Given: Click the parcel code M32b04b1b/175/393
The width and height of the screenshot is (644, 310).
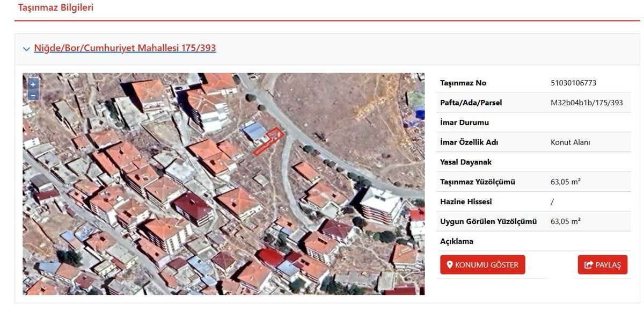Looking at the screenshot, I should (x=587, y=103).
